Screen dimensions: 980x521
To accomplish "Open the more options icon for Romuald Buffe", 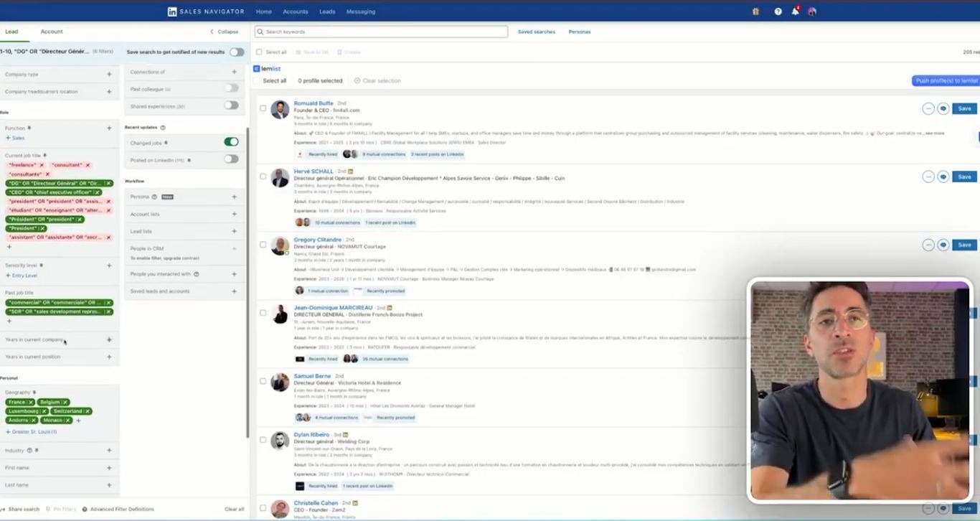I will point(928,108).
